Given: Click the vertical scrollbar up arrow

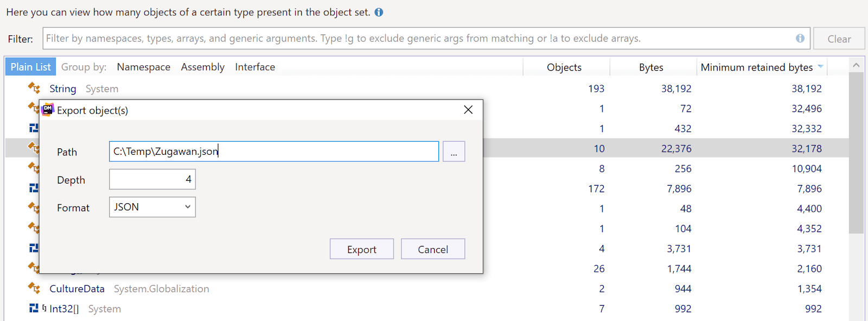Looking at the screenshot, I should (856, 65).
